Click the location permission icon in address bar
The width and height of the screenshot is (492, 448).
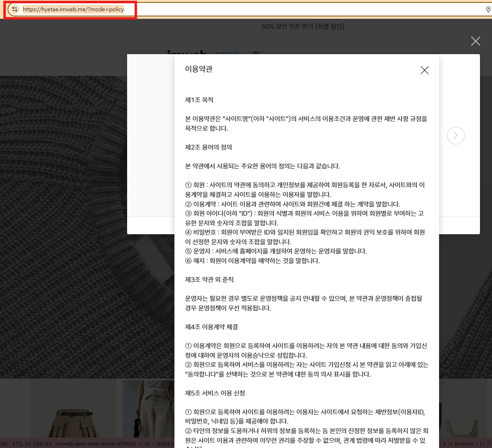(x=488, y=10)
